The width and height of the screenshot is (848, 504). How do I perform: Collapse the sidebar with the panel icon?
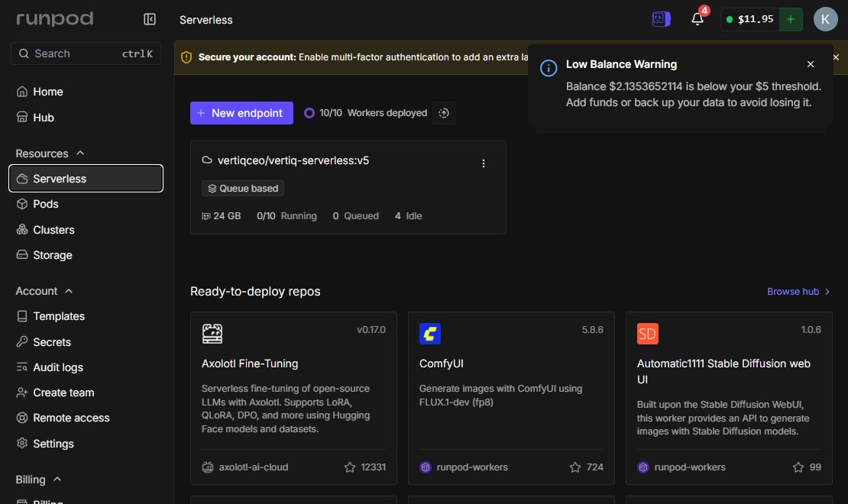coord(150,19)
